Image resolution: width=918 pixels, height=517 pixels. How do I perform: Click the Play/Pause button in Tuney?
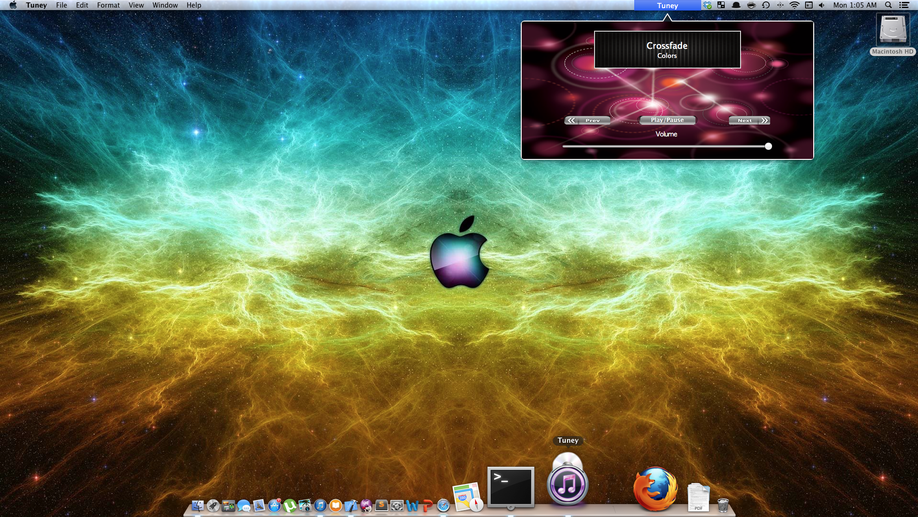[x=667, y=120]
